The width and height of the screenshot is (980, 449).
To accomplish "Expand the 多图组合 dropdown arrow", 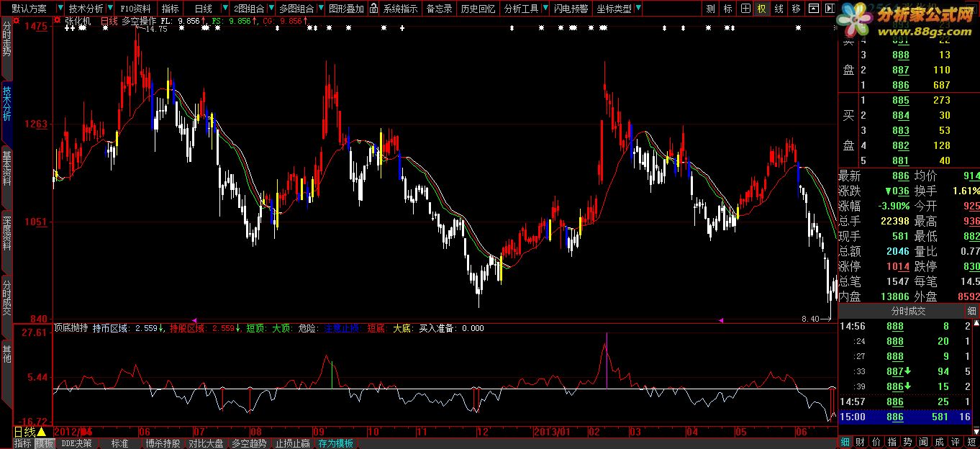I will click(x=319, y=9).
